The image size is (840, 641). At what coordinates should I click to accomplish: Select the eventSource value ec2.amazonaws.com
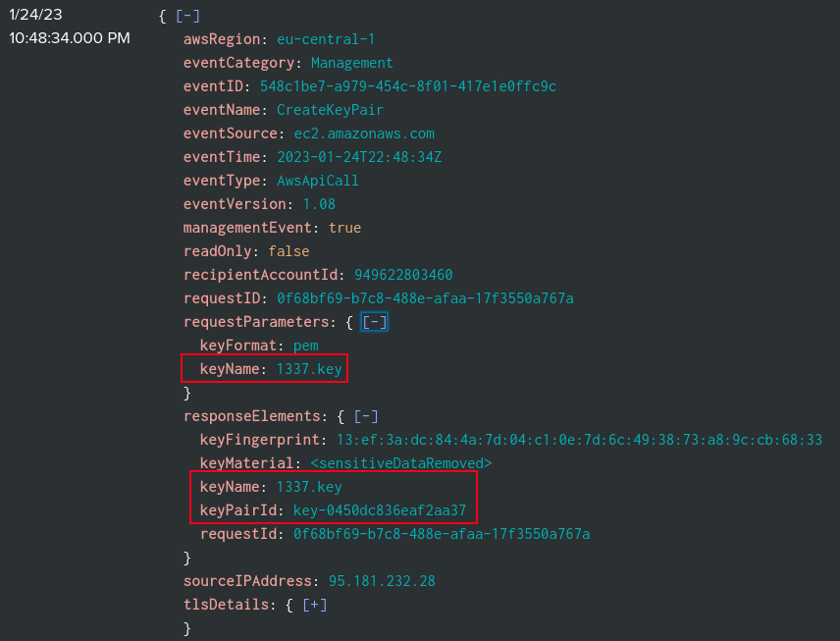point(364,134)
